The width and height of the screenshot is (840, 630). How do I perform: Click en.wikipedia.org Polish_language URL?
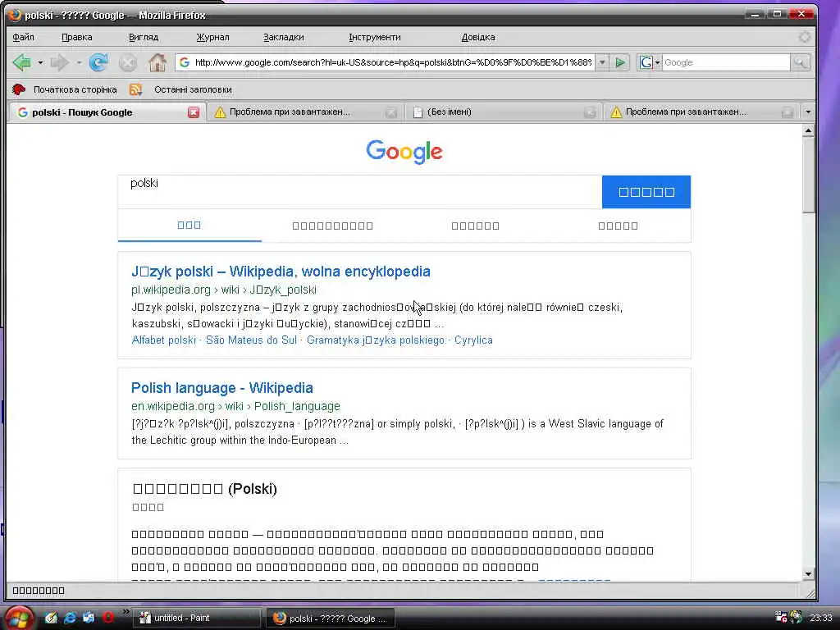pyautogui.click(x=235, y=406)
